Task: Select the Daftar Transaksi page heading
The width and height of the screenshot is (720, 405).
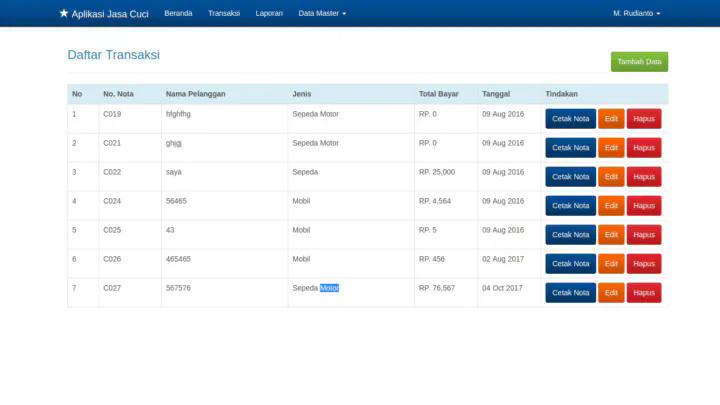Action: pyautogui.click(x=113, y=55)
